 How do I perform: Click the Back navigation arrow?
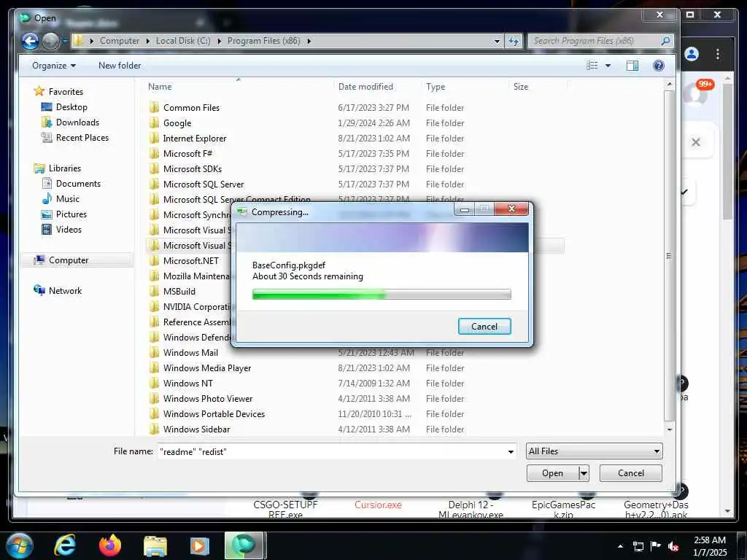(30, 42)
